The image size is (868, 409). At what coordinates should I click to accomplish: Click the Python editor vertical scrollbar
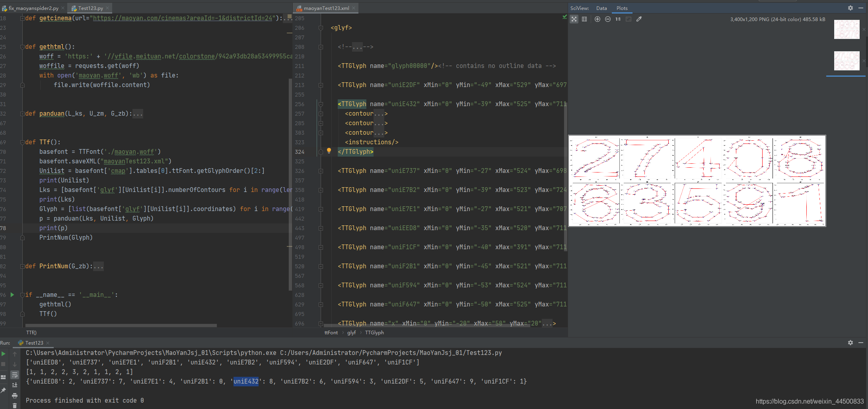point(290,184)
